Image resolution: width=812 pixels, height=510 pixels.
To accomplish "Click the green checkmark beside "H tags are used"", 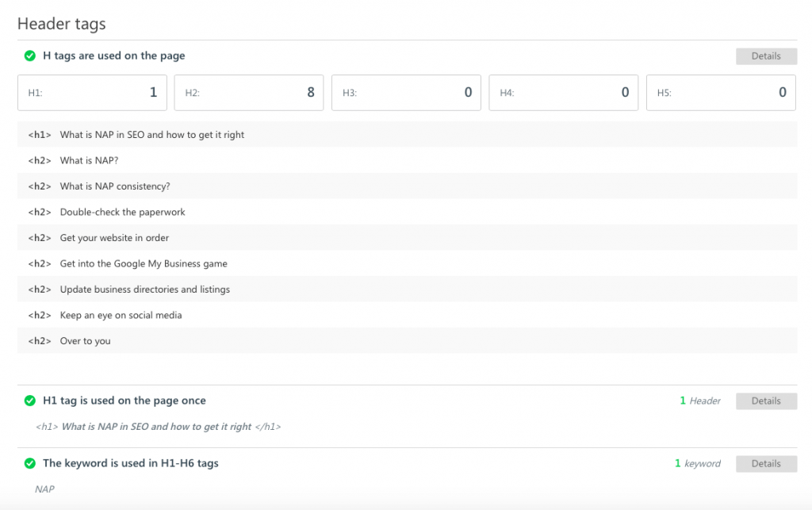I will tap(30, 56).
